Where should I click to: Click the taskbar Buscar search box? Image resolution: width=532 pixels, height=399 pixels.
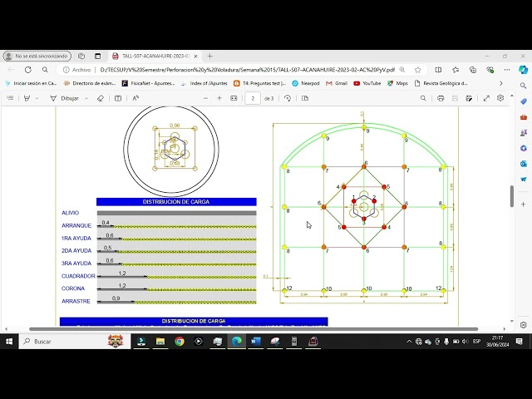click(75, 342)
